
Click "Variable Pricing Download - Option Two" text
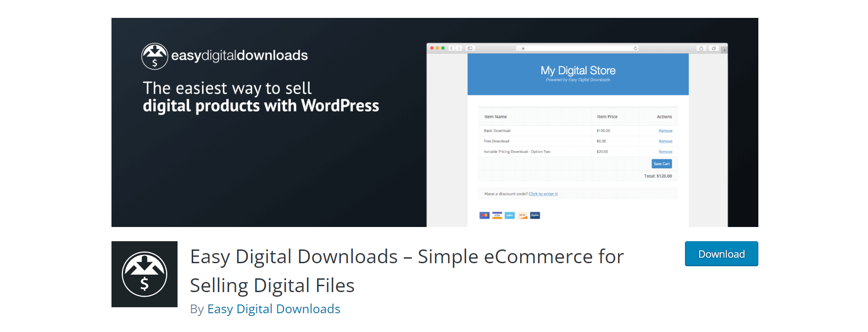pyautogui.click(x=517, y=152)
